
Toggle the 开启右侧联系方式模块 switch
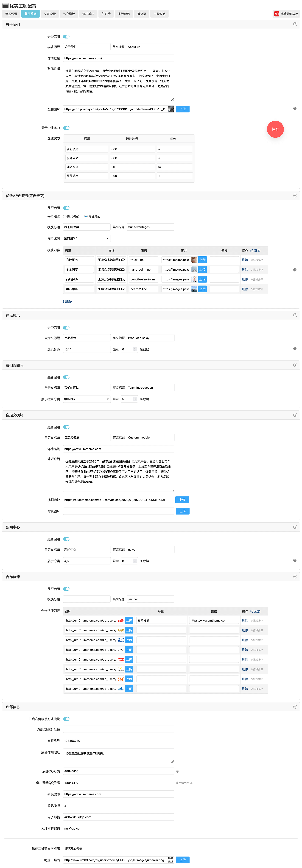coord(66,719)
